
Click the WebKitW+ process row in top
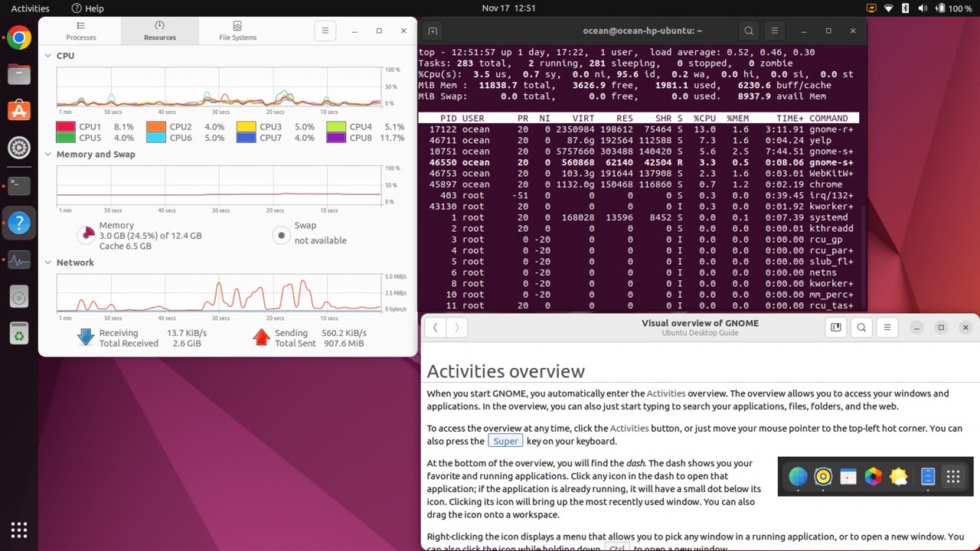(x=638, y=174)
